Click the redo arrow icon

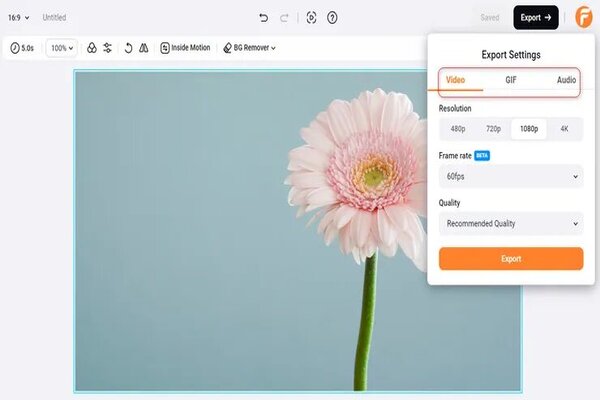(x=284, y=18)
